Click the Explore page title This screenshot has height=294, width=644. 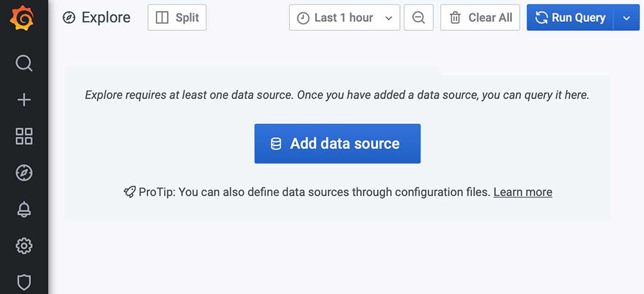coord(106,18)
